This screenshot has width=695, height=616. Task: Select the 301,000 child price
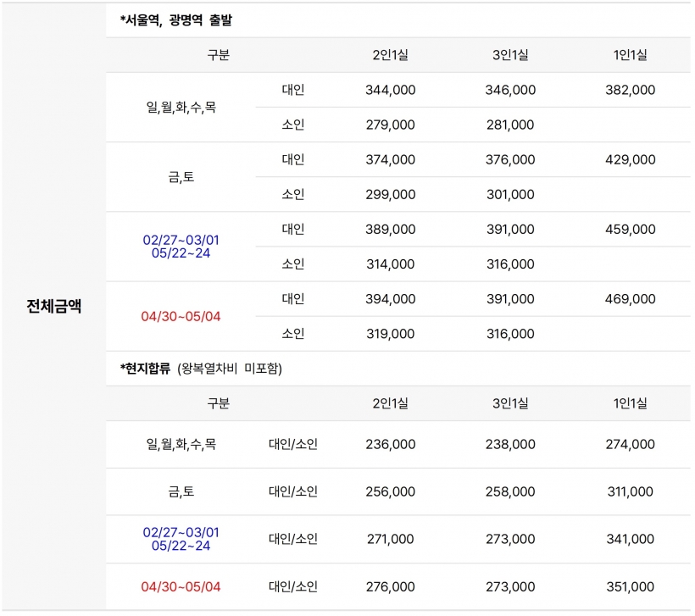(510, 194)
